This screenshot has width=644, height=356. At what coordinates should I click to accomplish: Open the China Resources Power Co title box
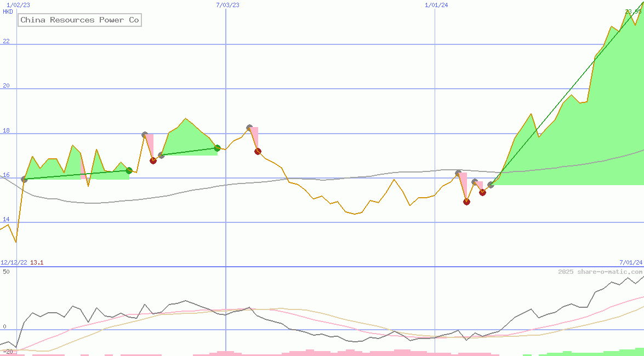point(79,20)
